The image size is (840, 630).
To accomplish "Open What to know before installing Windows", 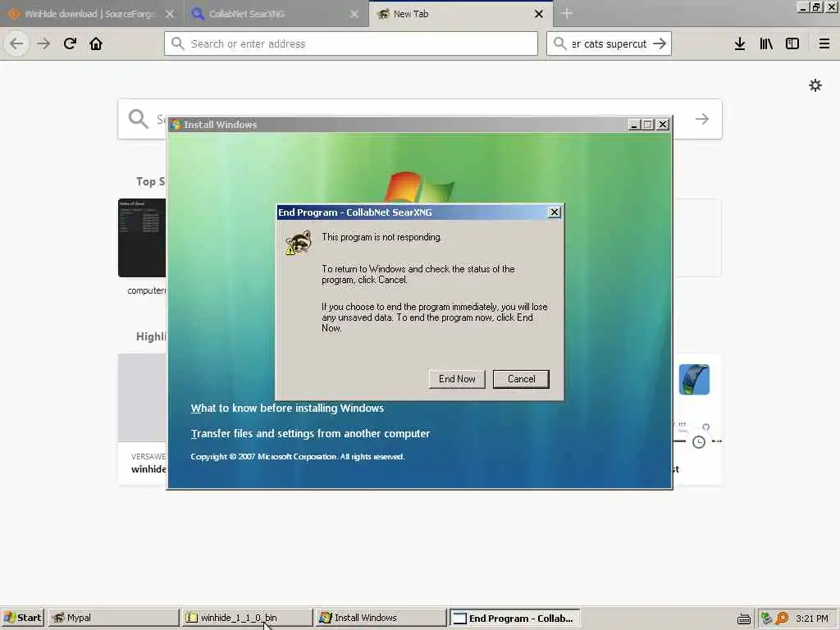I will point(287,409).
